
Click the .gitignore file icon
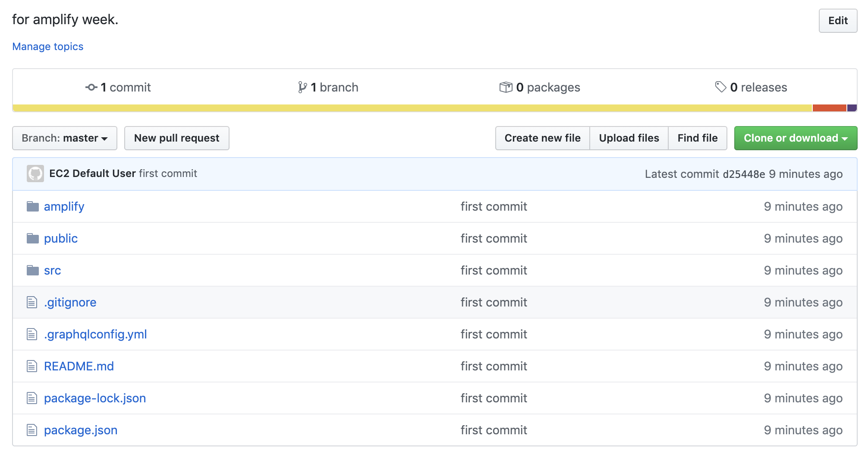click(x=32, y=302)
